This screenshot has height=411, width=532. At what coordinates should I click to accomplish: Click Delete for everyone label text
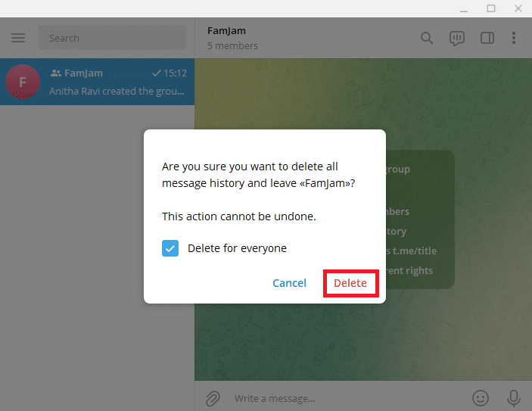point(237,248)
